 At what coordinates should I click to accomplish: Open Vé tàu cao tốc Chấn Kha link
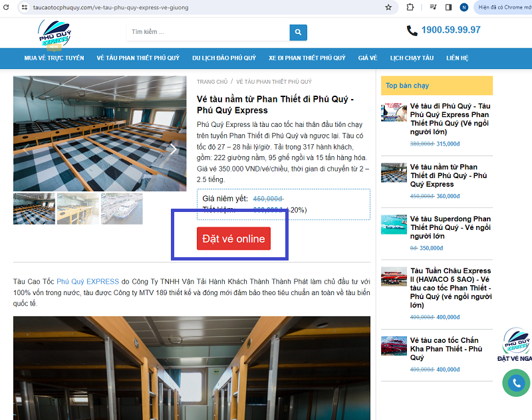[446, 349]
